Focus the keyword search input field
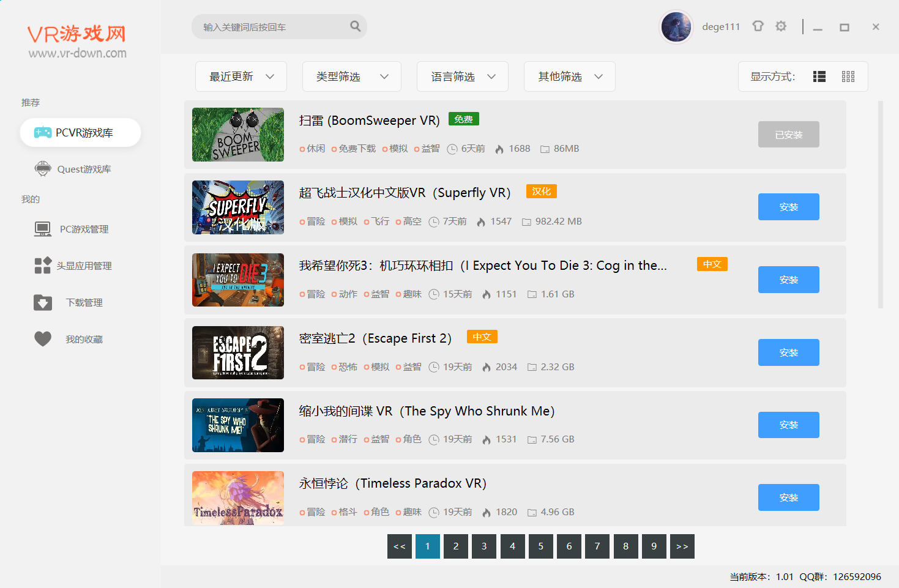The image size is (899, 588). pyautogui.click(x=279, y=27)
